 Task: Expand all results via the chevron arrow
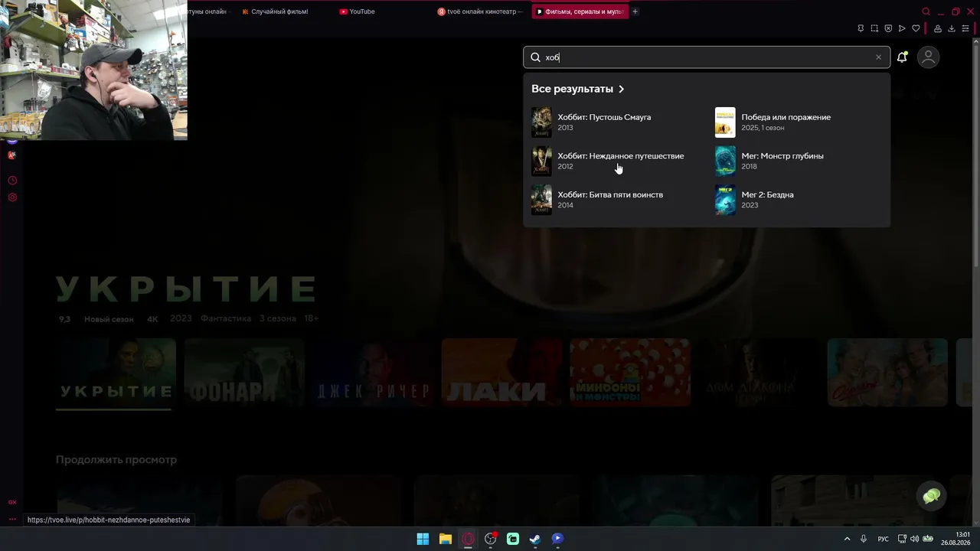pos(621,89)
